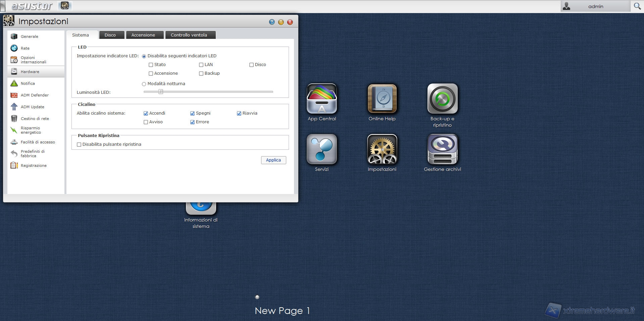Click the desktop page indicator dot
This screenshot has width=644, height=321.
click(x=257, y=297)
